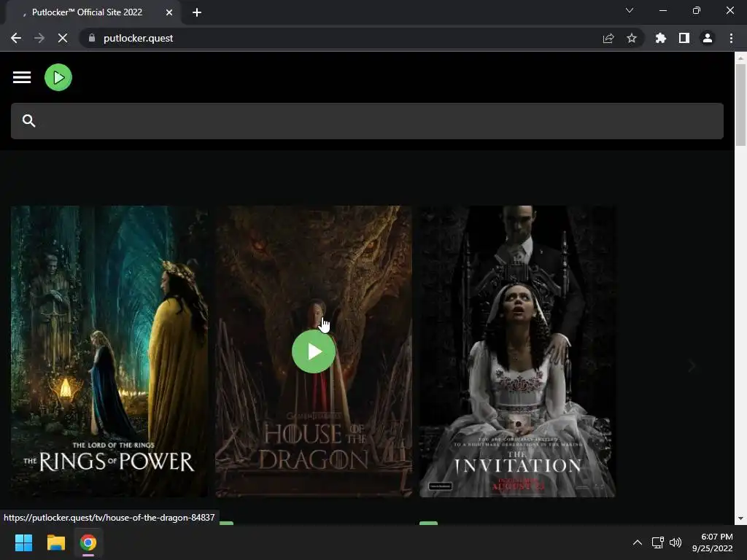Click scrollbar down arrow button
747x560 pixels.
click(740, 518)
